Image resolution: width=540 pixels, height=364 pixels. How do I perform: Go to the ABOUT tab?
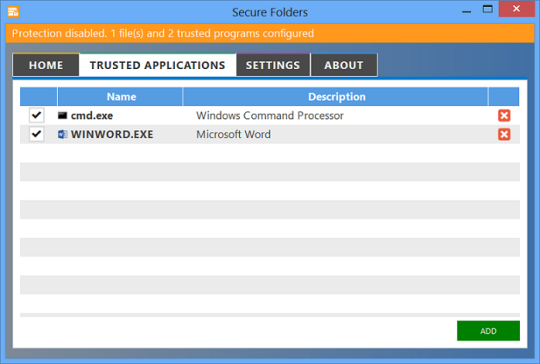point(344,65)
